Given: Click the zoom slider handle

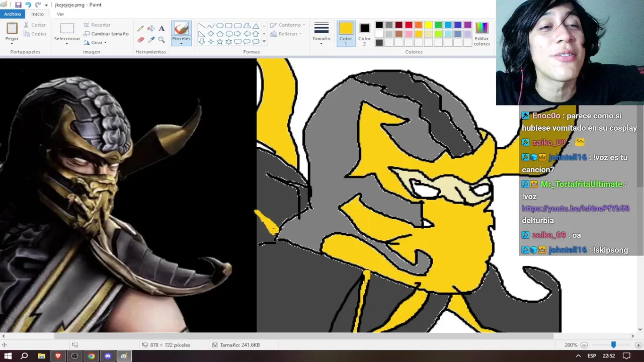Looking at the screenshot, I should [x=613, y=345].
